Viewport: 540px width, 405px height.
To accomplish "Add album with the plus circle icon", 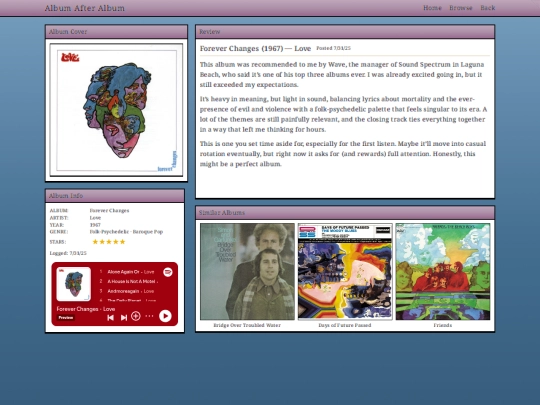I will click(136, 316).
